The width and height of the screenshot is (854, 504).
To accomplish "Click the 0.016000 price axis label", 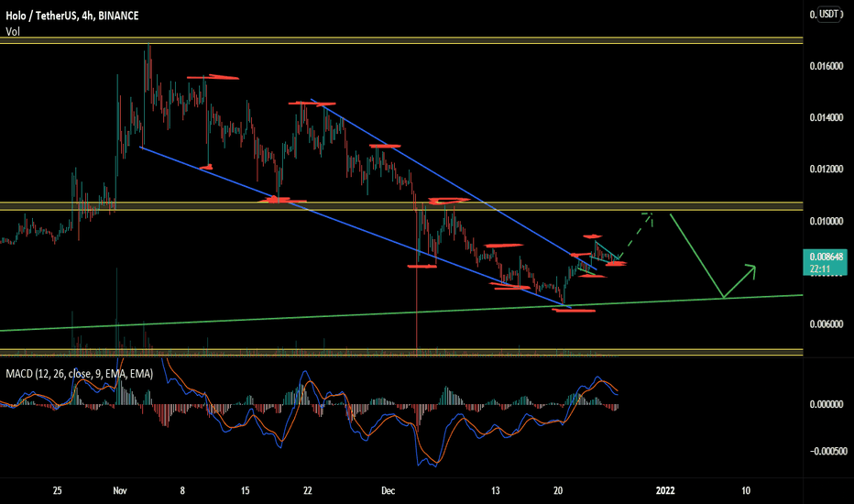I will 827,66.
